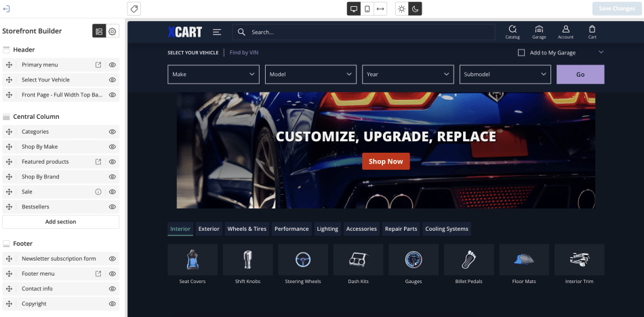Switch to mobile preview mode

click(367, 9)
